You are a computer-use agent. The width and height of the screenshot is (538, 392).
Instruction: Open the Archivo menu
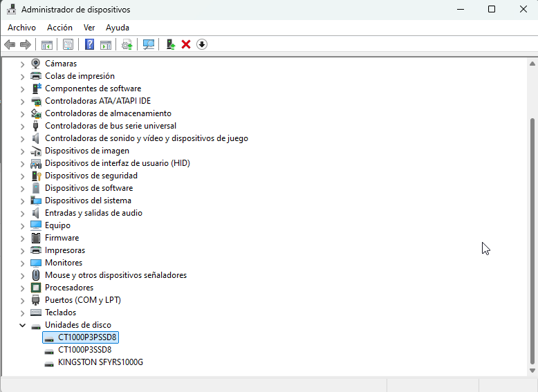[21, 28]
